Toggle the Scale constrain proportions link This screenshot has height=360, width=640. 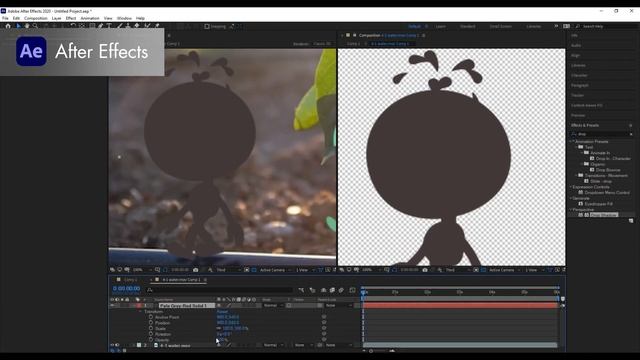[219, 328]
